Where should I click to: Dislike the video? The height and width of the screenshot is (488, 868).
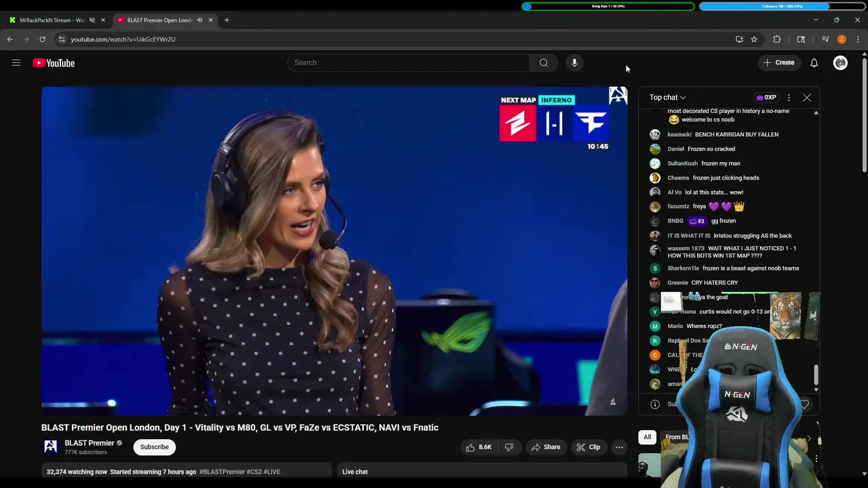[509, 447]
